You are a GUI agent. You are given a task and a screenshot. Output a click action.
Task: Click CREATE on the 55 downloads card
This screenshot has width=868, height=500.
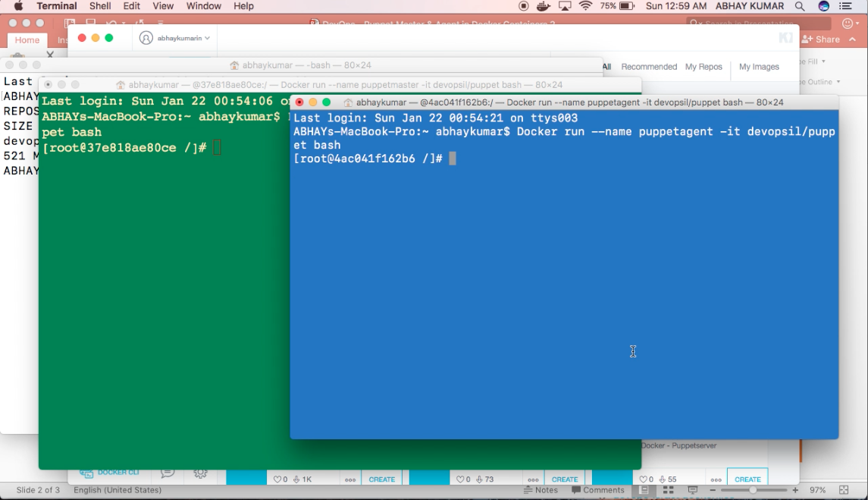[747, 479]
